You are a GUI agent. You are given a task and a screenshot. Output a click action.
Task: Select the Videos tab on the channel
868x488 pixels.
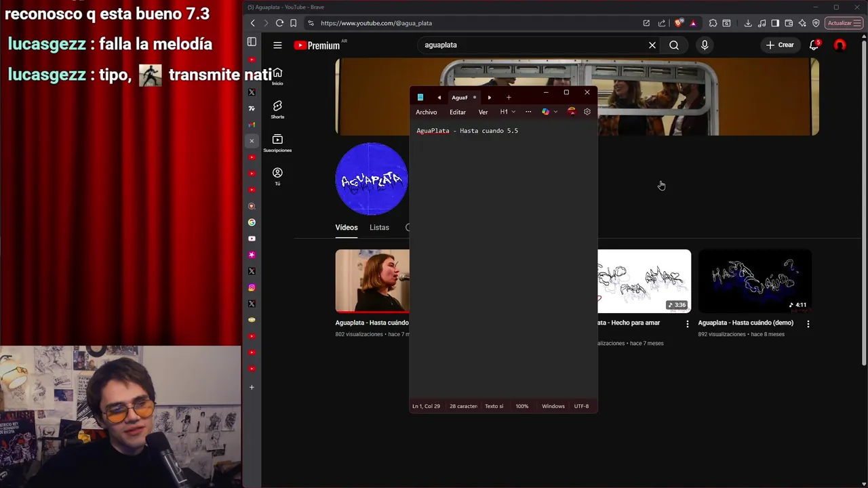347,228
